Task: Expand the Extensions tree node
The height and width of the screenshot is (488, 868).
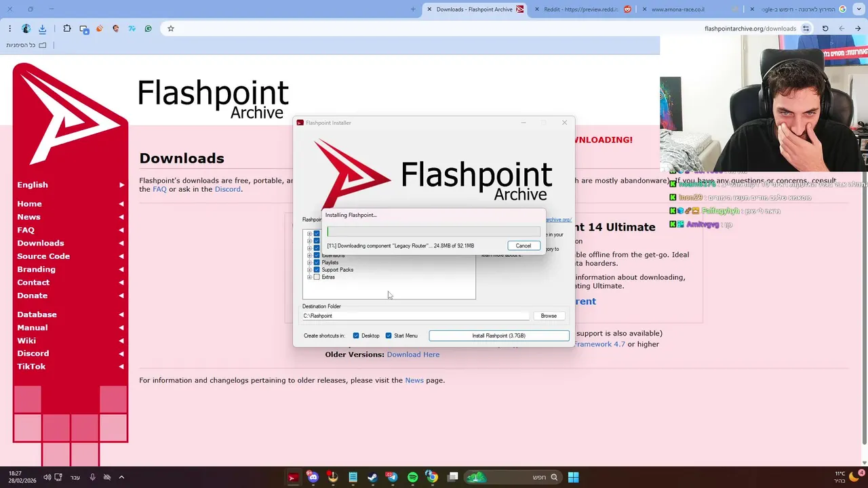Action: point(309,255)
